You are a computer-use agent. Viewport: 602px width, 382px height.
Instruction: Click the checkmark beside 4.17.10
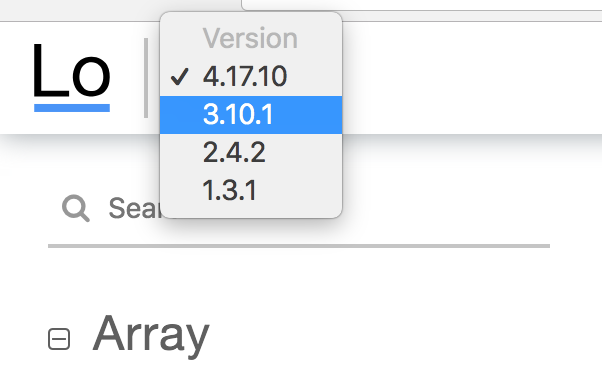[179, 76]
